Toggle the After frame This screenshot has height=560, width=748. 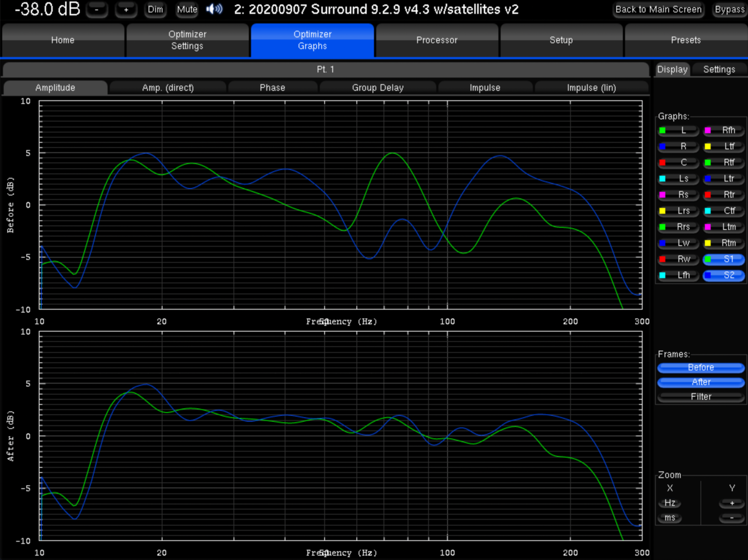[701, 382]
